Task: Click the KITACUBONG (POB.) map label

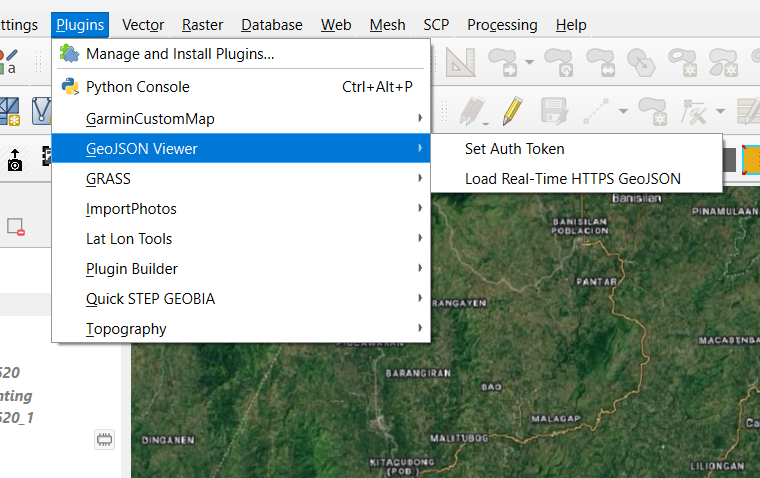Action: click(402, 466)
